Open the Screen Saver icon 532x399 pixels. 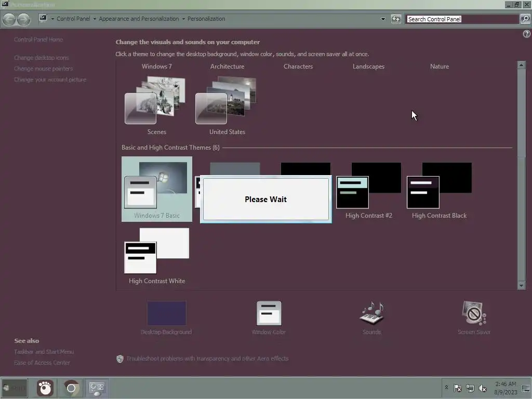(x=474, y=312)
